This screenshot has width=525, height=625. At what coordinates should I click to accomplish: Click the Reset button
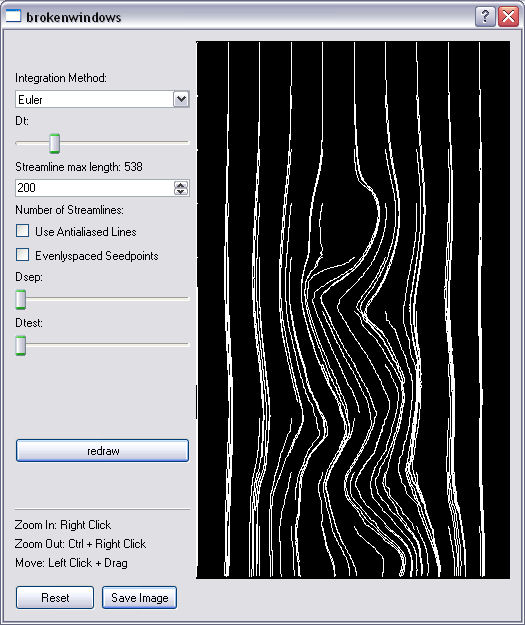click(x=55, y=597)
